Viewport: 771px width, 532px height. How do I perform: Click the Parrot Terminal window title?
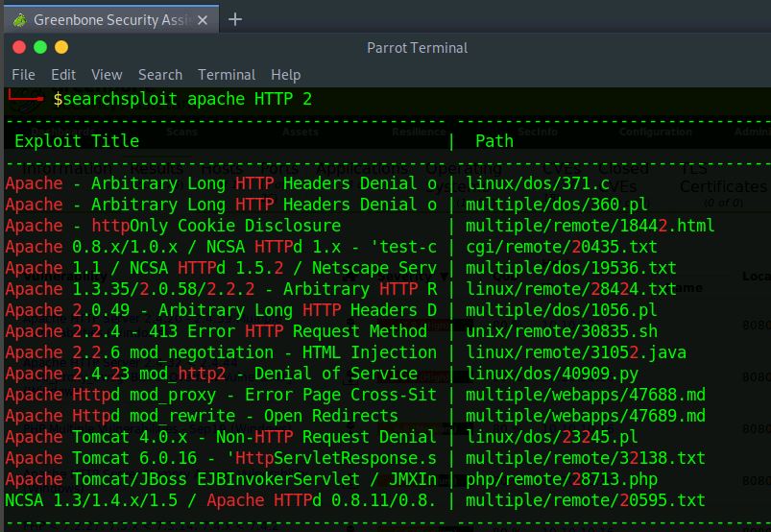pyautogui.click(x=417, y=48)
